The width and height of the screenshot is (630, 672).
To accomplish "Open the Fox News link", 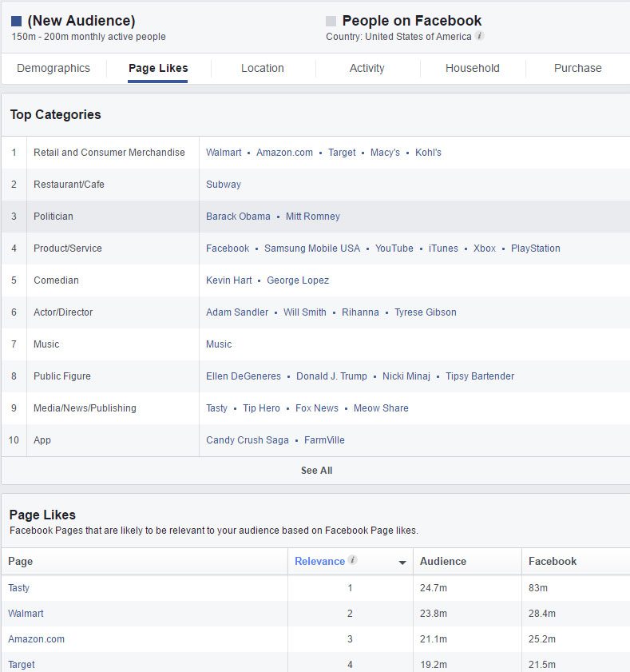I will [x=316, y=408].
